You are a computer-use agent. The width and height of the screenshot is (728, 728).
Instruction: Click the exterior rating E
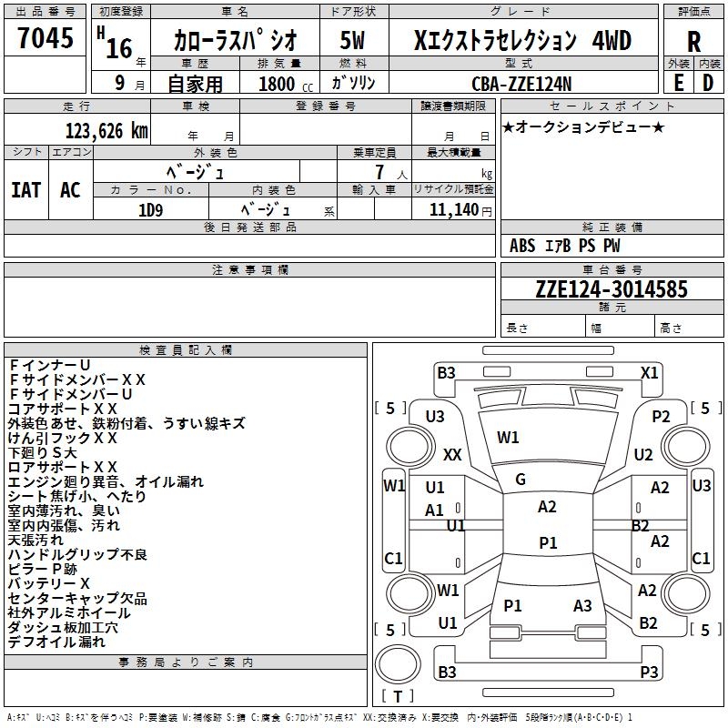pos(678,83)
